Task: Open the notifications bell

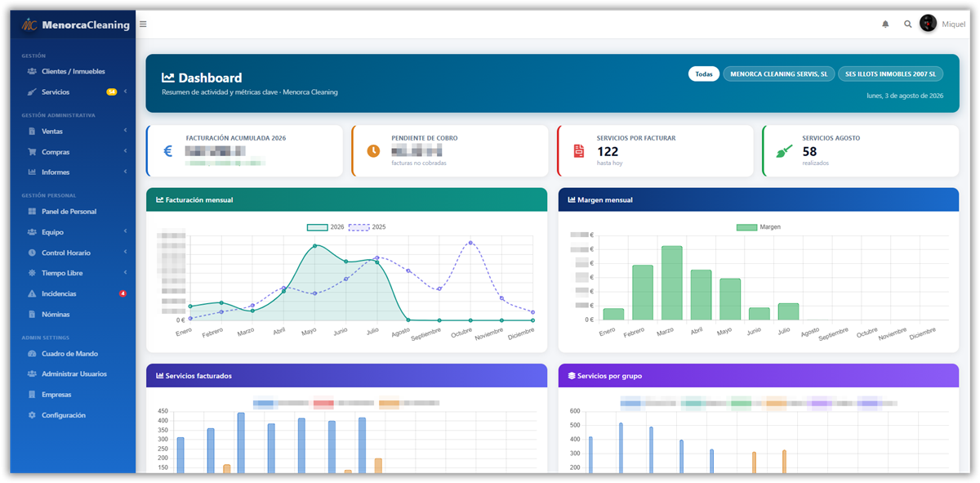Action: point(885,25)
